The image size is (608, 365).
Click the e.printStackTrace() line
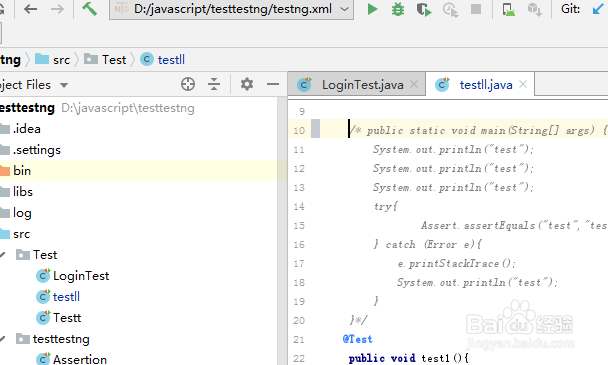[456, 263]
